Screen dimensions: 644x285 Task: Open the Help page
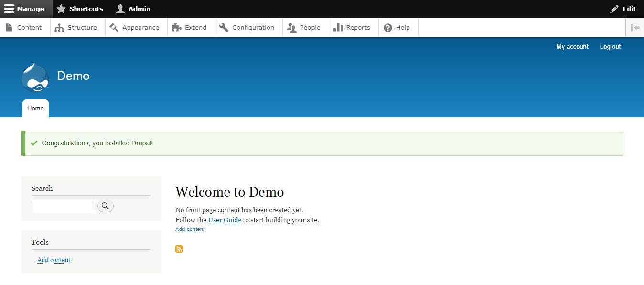click(397, 28)
